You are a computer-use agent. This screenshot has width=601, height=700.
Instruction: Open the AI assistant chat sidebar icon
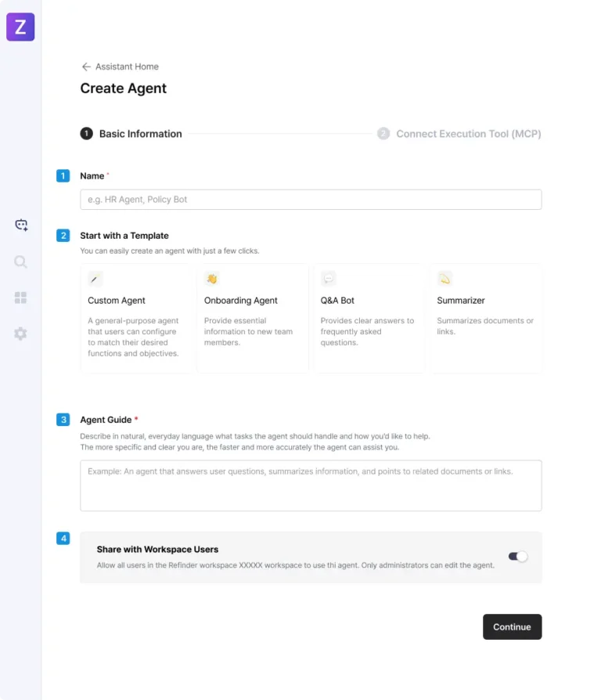point(21,225)
